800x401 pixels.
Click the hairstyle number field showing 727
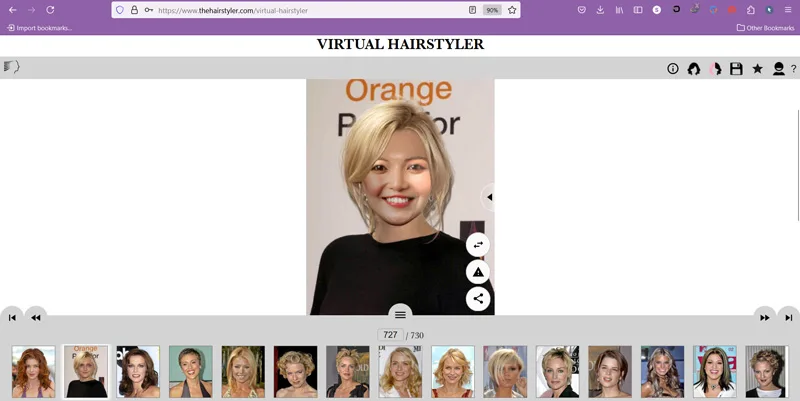coord(390,335)
